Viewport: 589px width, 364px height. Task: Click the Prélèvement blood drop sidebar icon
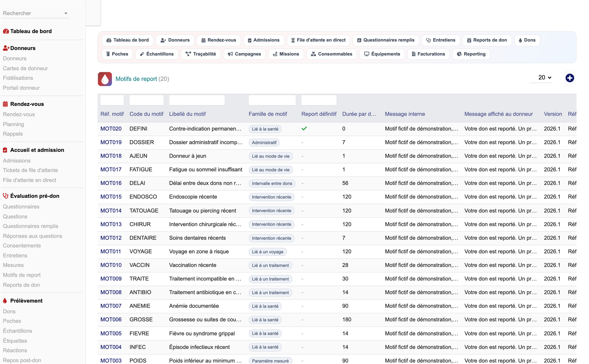coord(5,301)
